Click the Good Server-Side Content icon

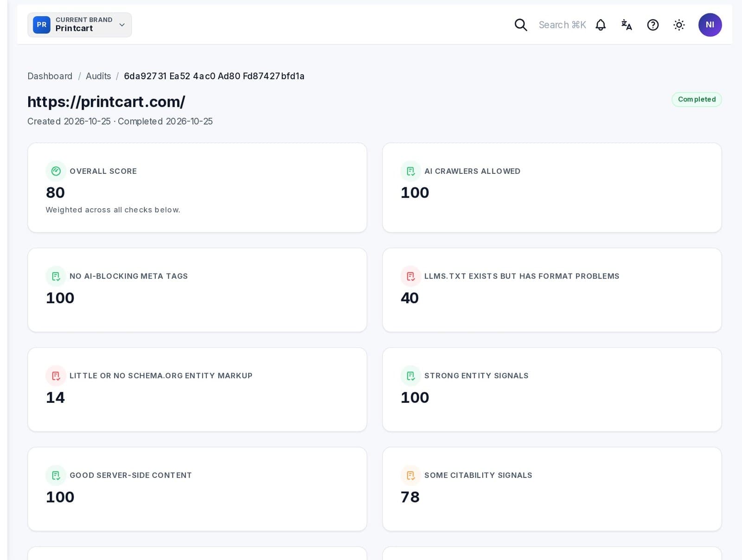coord(56,476)
